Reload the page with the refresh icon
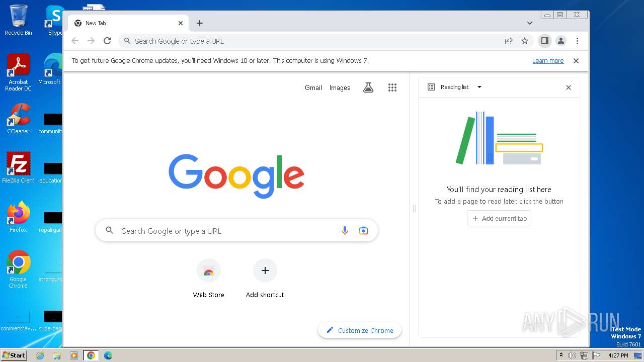 click(x=107, y=41)
